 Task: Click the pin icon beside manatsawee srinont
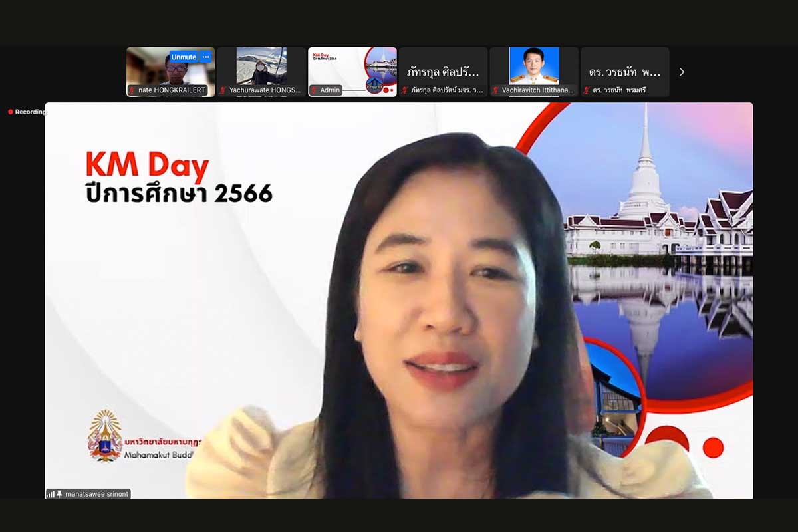coord(60,495)
